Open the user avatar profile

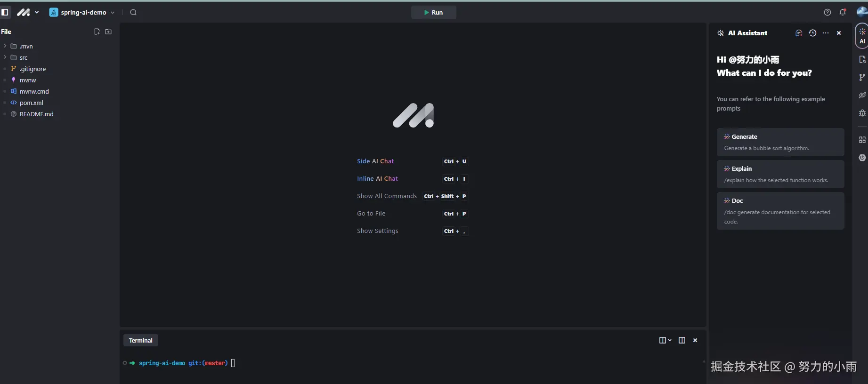tap(862, 12)
